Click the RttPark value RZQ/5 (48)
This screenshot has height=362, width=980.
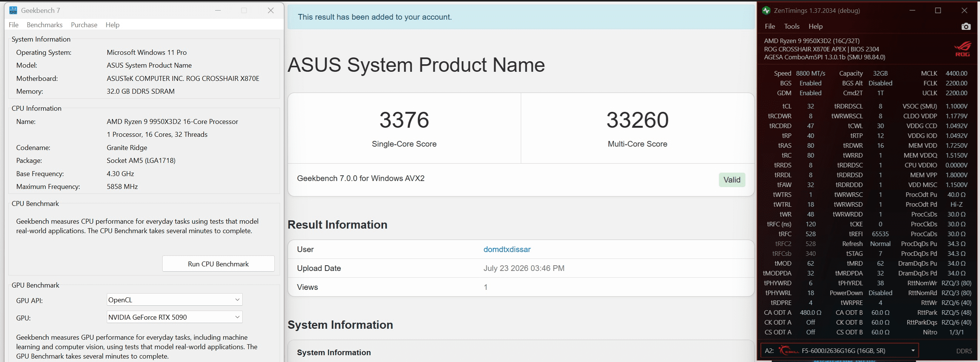(956, 312)
